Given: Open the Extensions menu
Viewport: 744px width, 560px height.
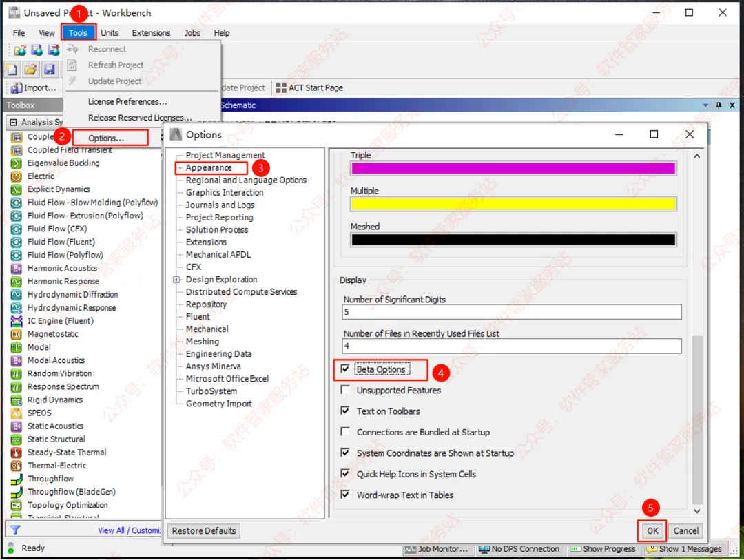Looking at the screenshot, I should click(x=152, y=33).
